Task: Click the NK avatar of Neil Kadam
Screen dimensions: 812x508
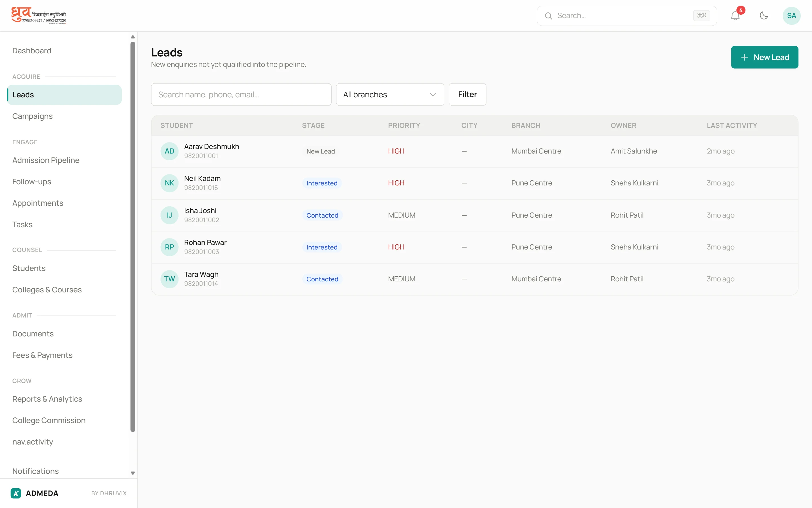Action: point(169,183)
